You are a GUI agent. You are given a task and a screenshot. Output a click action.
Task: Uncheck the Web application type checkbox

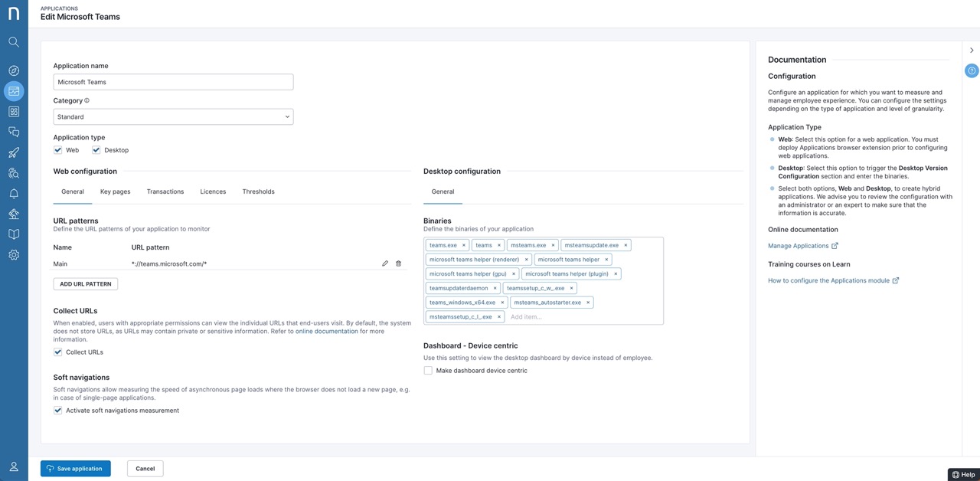(x=58, y=150)
